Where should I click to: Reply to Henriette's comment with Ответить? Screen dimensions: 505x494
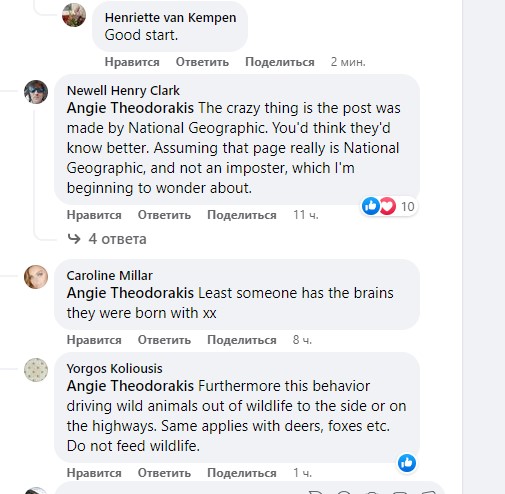(202, 62)
